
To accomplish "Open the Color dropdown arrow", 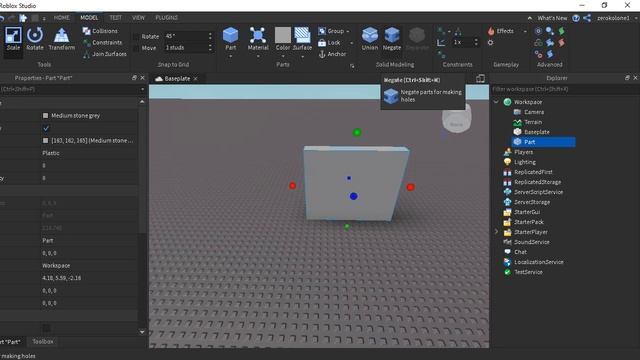I will [283, 56].
